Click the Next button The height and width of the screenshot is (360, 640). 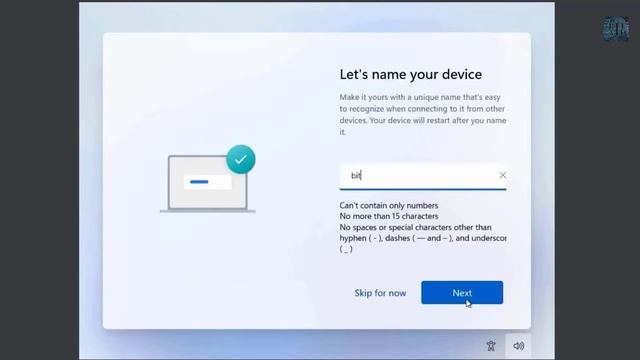pos(462,293)
